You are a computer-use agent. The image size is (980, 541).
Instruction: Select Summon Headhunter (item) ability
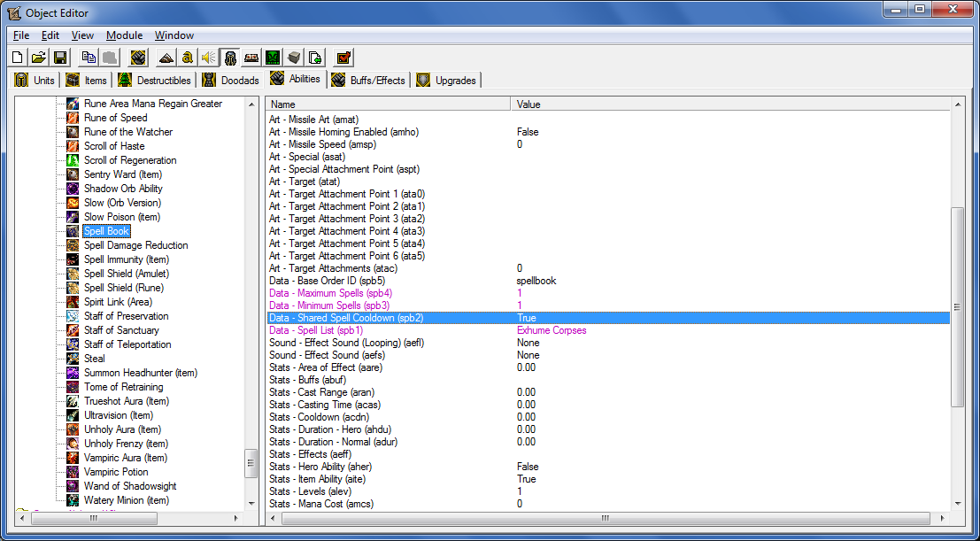point(141,373)
